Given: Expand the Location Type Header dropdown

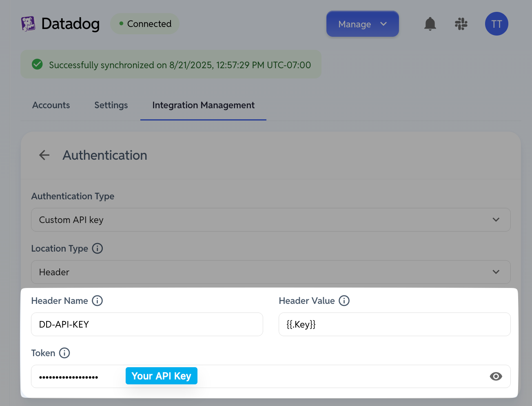Looking at the screenshot, I should tap(271, 272).
